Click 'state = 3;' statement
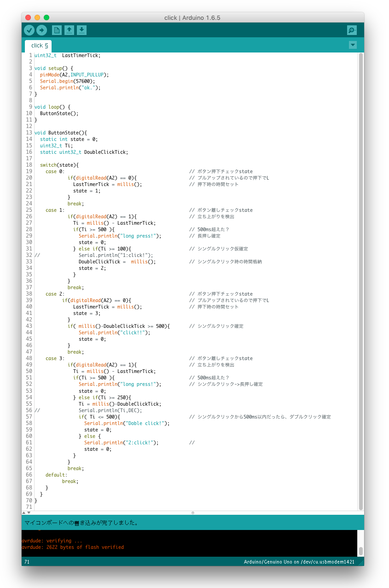The height and width of the screenshot is (588, 389). 87,313
